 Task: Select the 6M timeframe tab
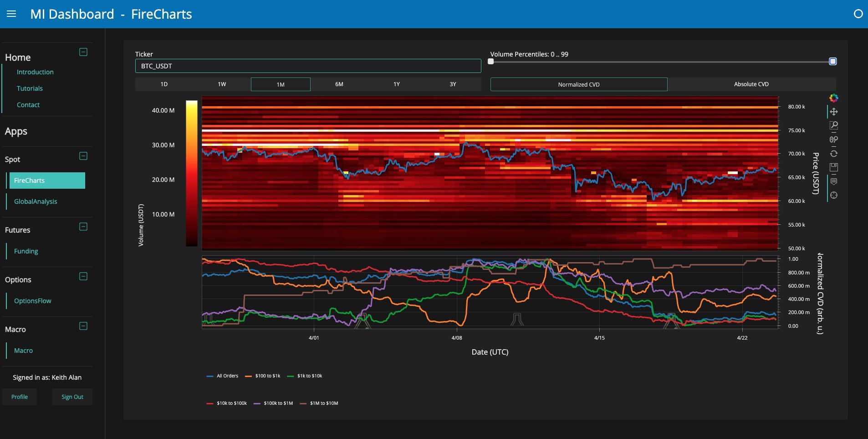[x=339, y=84]
